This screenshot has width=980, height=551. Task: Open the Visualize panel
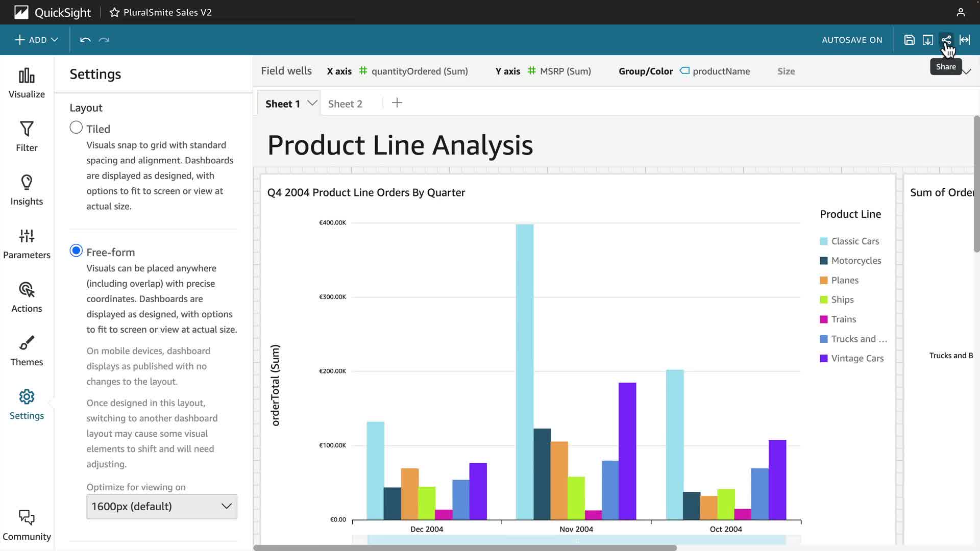point(27,83)
